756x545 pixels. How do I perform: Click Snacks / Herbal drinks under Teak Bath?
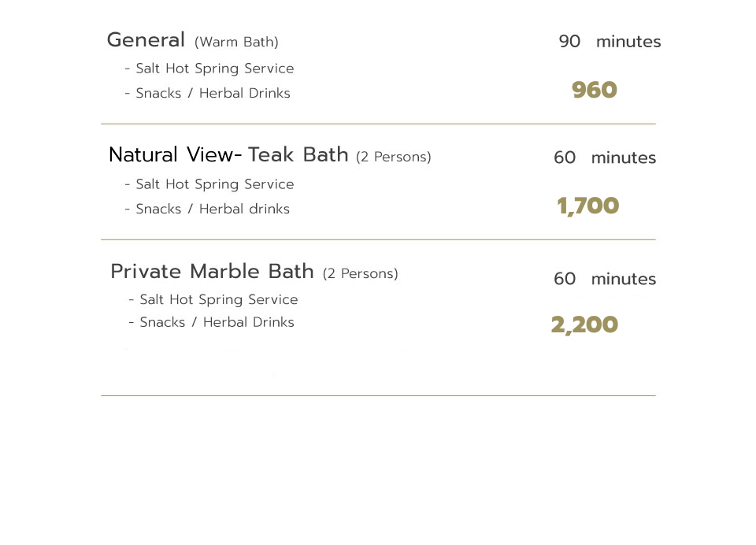coord(207,209)
